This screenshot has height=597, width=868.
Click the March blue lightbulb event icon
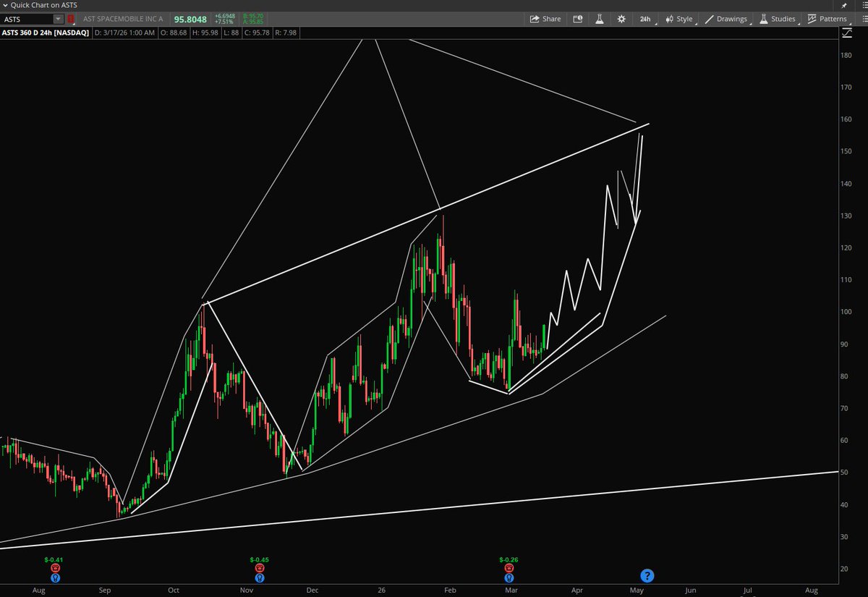[509, 578]
